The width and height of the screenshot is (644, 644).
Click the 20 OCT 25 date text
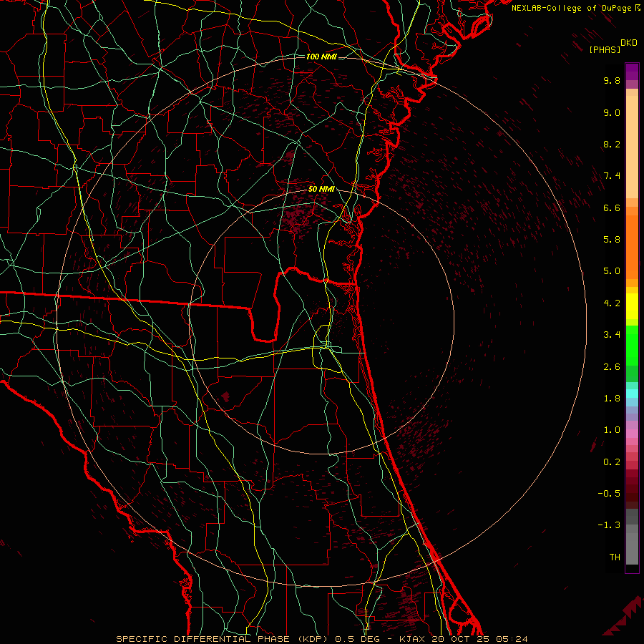460,639
